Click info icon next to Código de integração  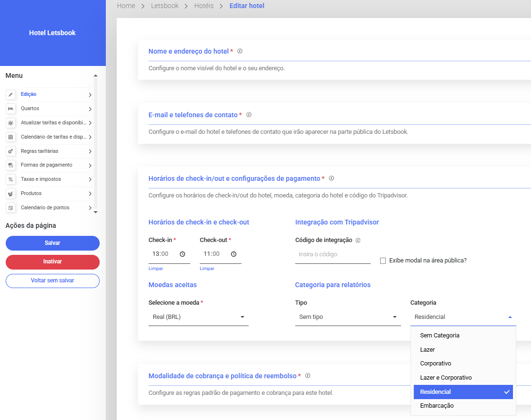click(358, 240)
